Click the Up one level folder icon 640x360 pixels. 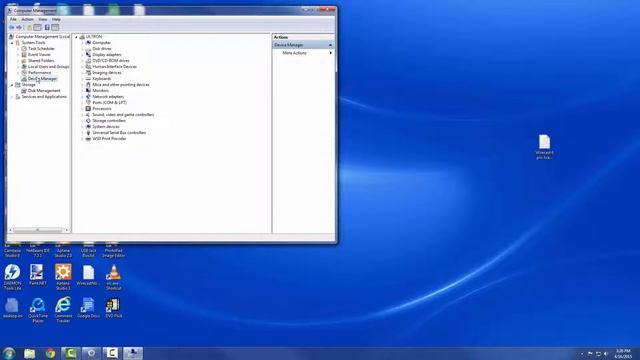click(29, 27)
